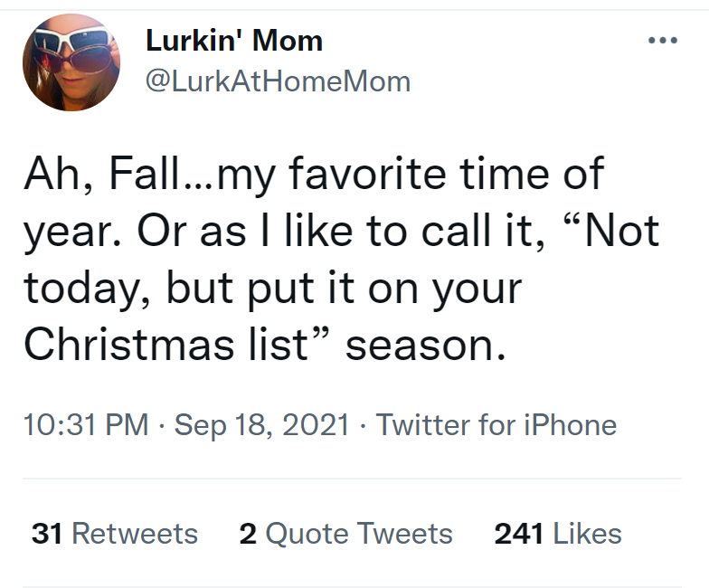This screenshot has width=709, height=588.
Task: Click the number 31 retweet count
Action: [x=47, y=534]
